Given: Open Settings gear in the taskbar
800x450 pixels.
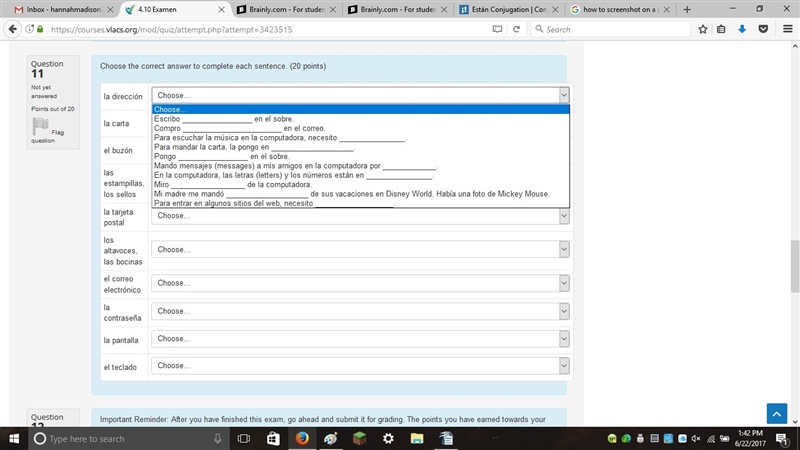Looking at the screenshot, I should pos(388,438).
